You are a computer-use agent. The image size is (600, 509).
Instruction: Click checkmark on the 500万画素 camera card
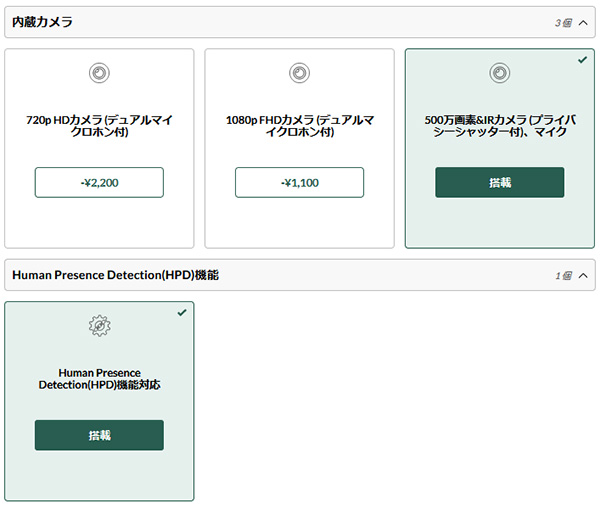click(582, 60)
